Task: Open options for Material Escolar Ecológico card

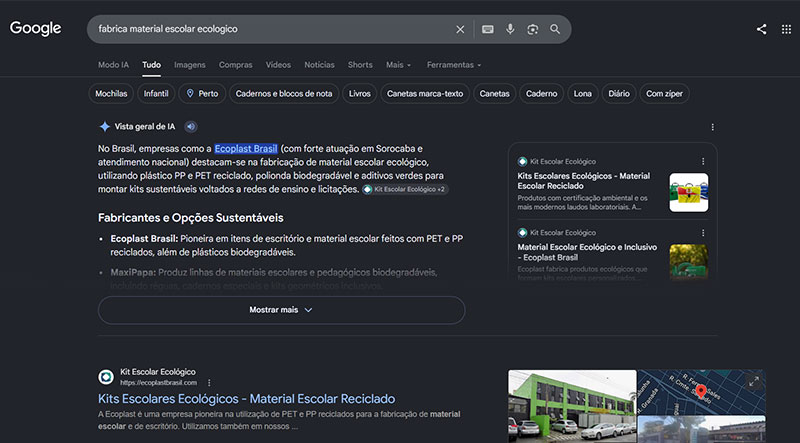Action: [x=703, y=233]
